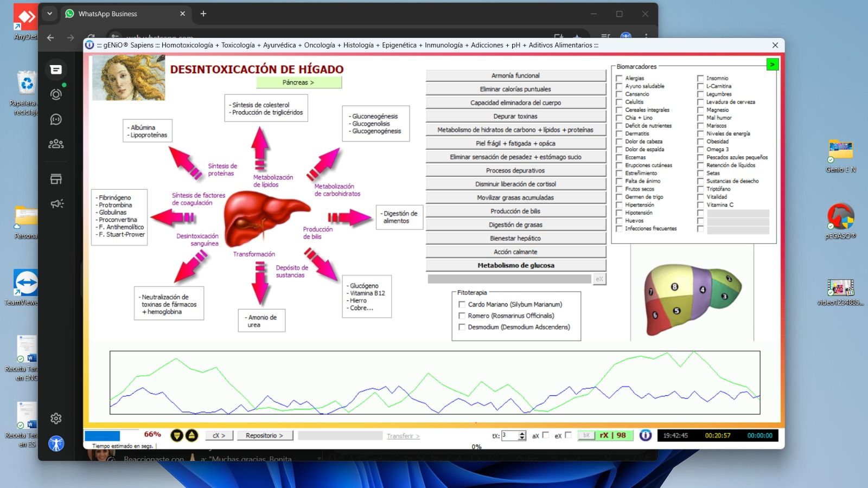Check the Dolor de cabeza box
The image size is (868, 488).
tap(619, 142)
